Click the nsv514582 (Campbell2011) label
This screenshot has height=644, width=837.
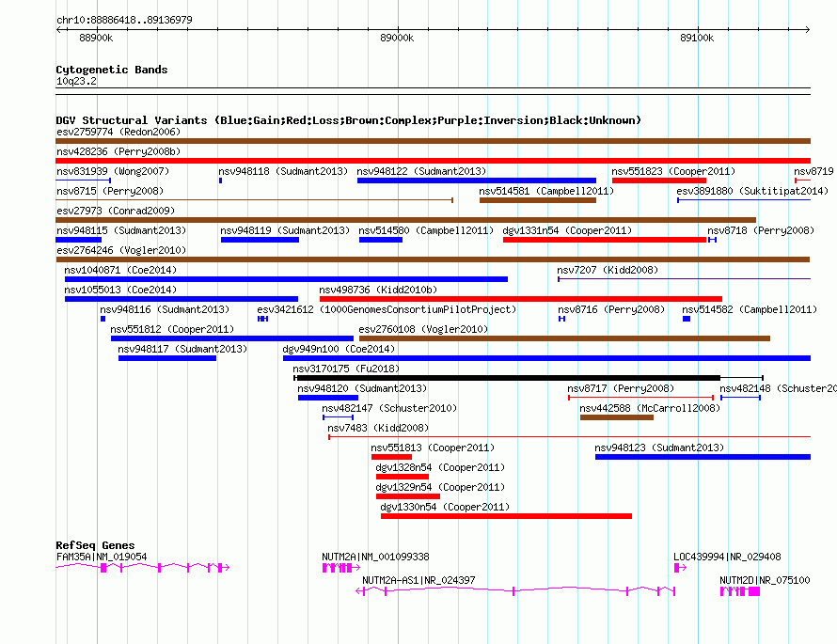[750, 309]
